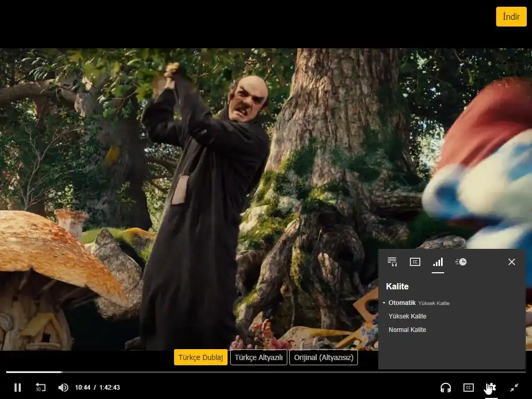Switch to the playback speed tab in settings panel
Viewport: 532px width, 399px height.
(x=461, y=262)
